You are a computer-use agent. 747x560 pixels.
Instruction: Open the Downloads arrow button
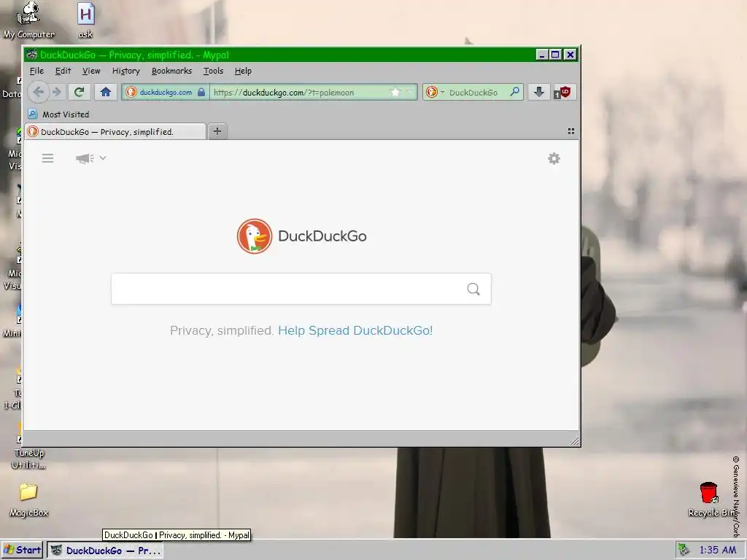tap(539, 92)
